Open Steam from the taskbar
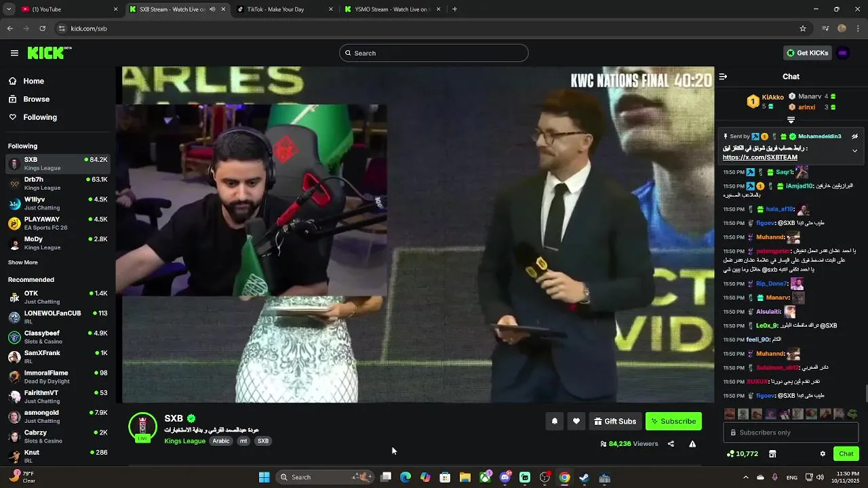 (x=584, y=477)
